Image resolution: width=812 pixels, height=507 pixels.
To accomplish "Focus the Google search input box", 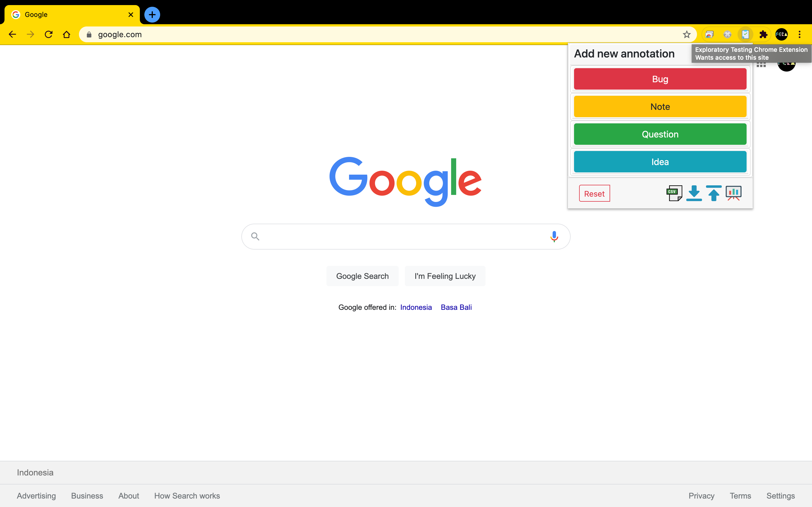I will click(x=403, y=237).
